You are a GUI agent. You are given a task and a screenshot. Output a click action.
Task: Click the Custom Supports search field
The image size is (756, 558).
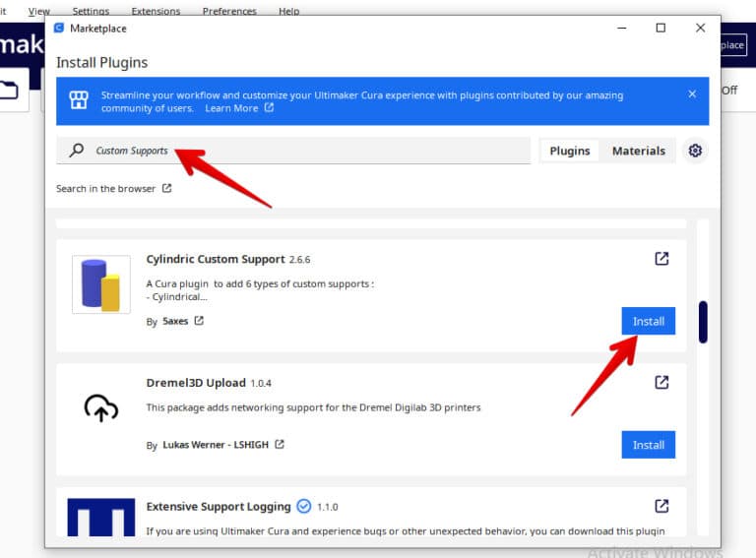(x=295, y=151)
